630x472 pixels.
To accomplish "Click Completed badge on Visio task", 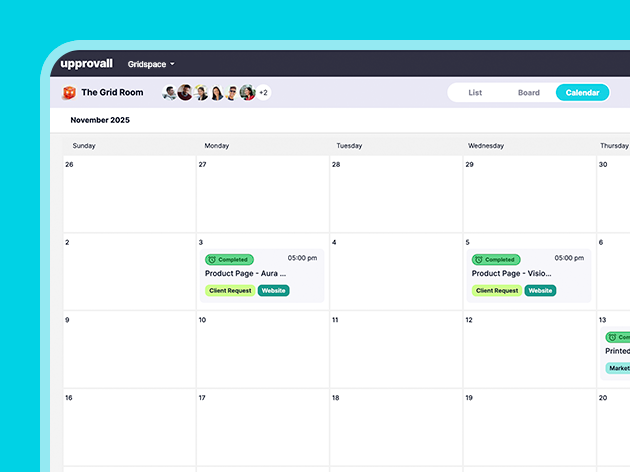I will (x=496, y=260).
